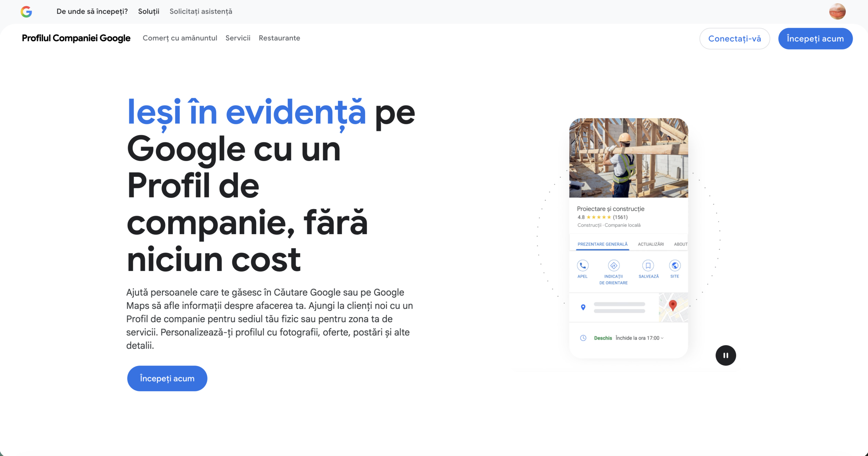Click the 4.8 star rating row

(x=603, y=217)
